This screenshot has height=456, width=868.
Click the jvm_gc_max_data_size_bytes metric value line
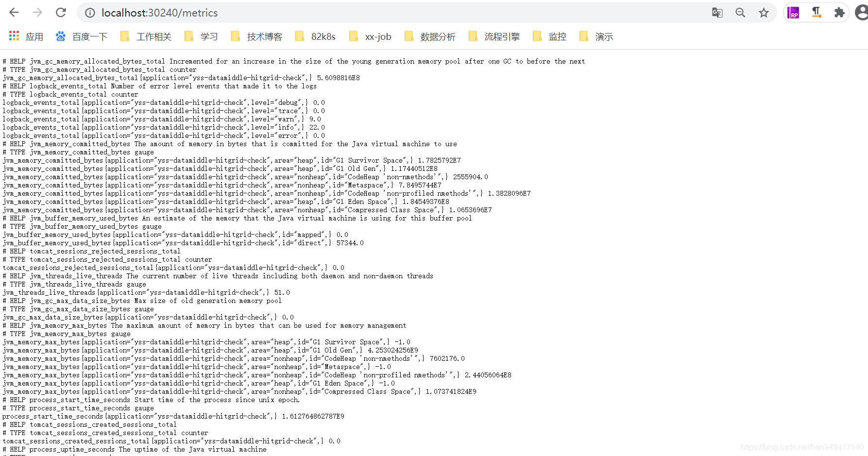click(148, 317)
